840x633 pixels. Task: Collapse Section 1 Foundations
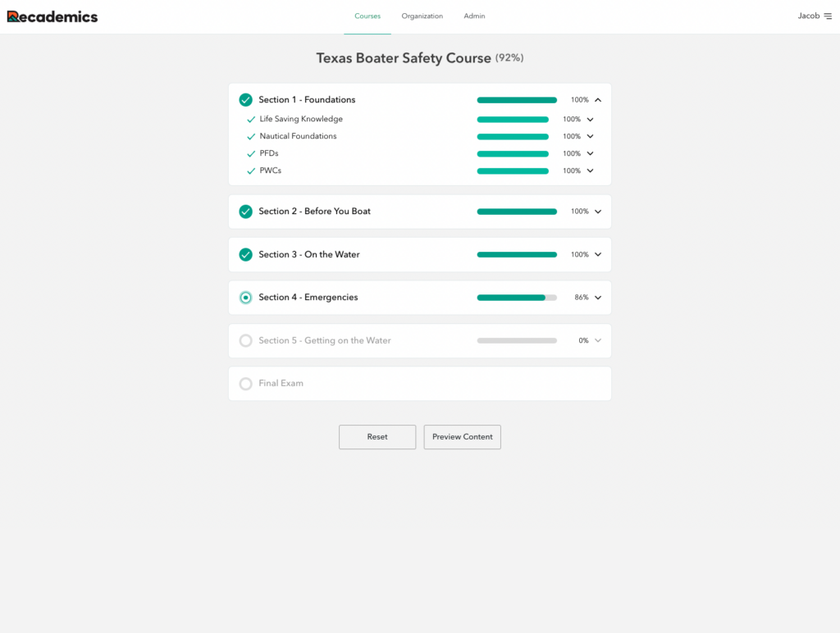point(598,99)
